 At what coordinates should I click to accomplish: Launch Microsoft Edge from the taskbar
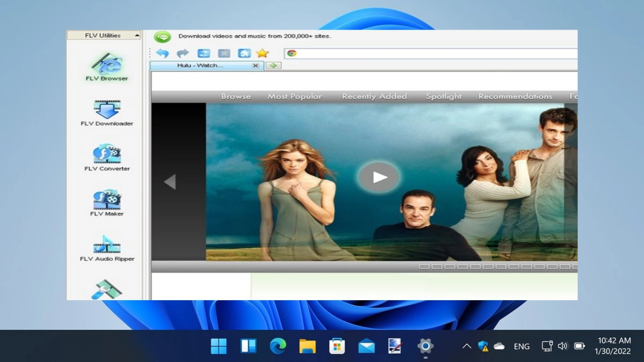(x=278, y=346)
